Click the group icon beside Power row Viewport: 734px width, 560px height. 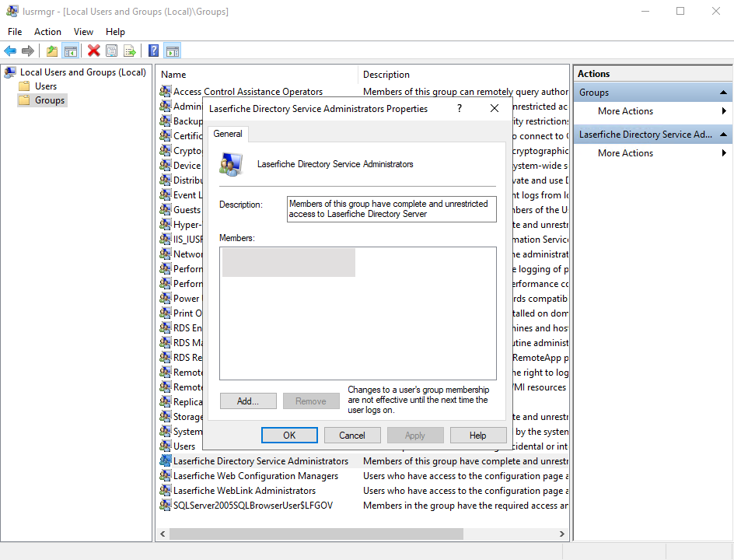(166, 298)
